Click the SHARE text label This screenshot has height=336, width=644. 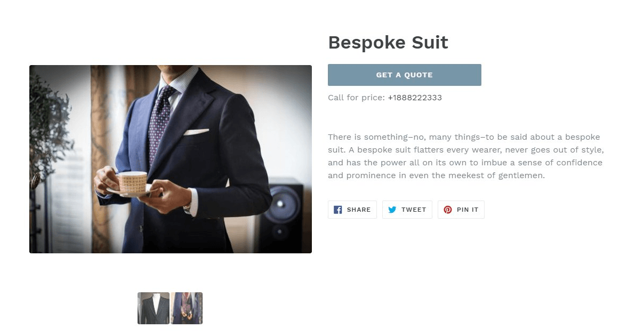(359, 209)
